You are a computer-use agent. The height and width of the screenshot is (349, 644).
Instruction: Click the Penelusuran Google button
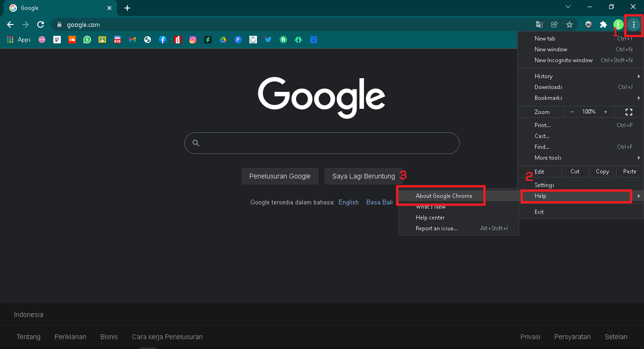[280, 176]
